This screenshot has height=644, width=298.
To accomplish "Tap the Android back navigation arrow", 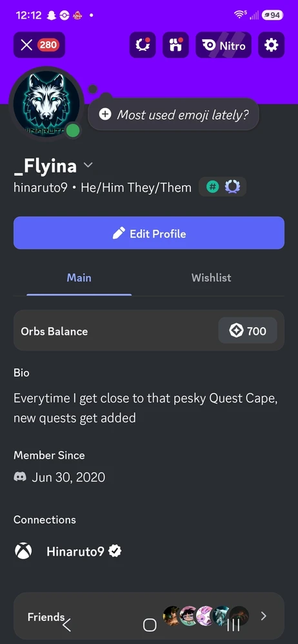I will coord(66,625).
